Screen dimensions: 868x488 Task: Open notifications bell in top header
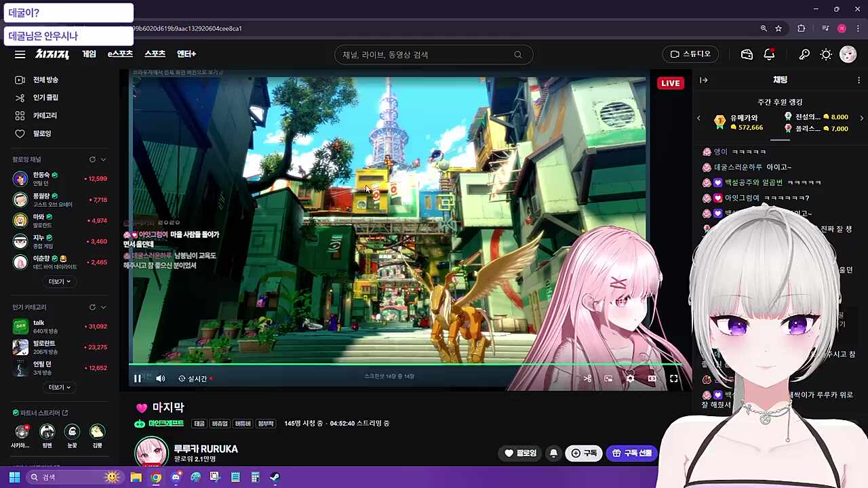click(769, 54)
